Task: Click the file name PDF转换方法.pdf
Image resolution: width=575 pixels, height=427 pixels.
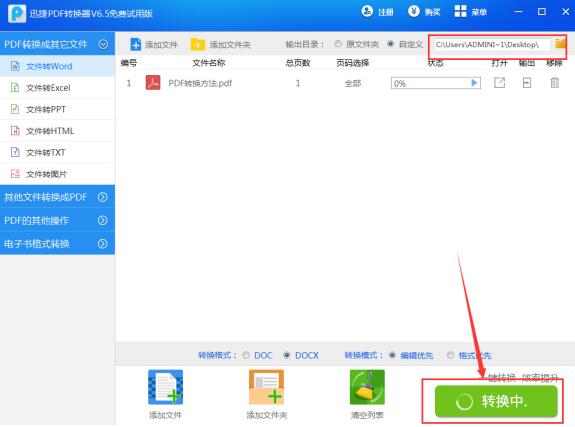Action: pos(200,83)
